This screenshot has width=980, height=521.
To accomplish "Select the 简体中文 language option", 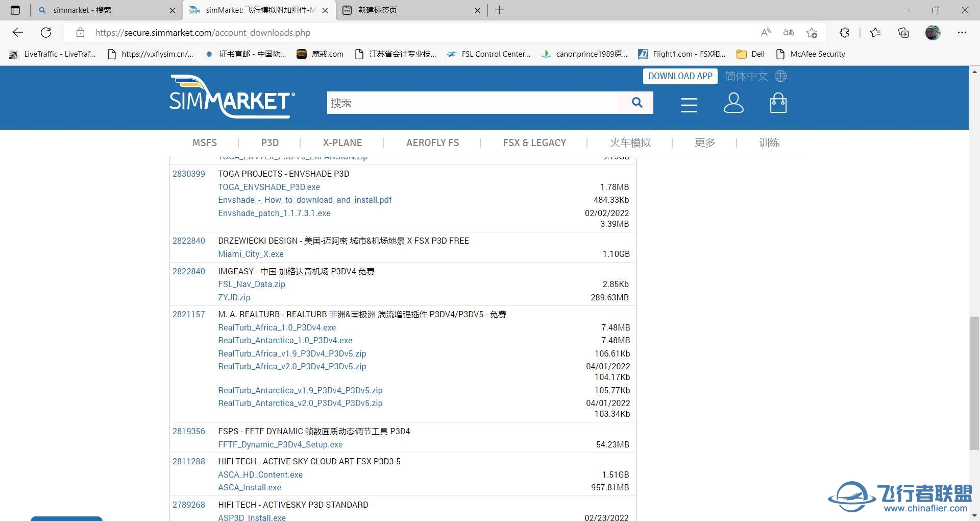I will click(746, 76).
